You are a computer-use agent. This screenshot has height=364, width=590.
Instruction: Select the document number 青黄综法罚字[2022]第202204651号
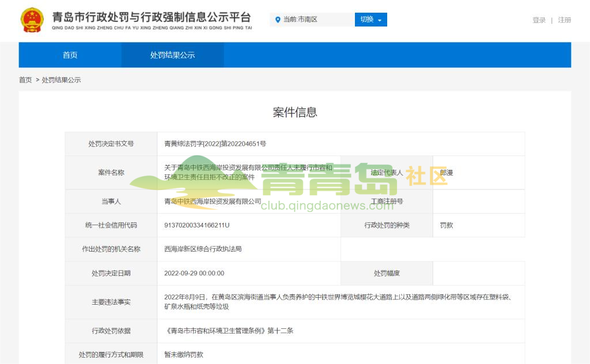point(215,143)
